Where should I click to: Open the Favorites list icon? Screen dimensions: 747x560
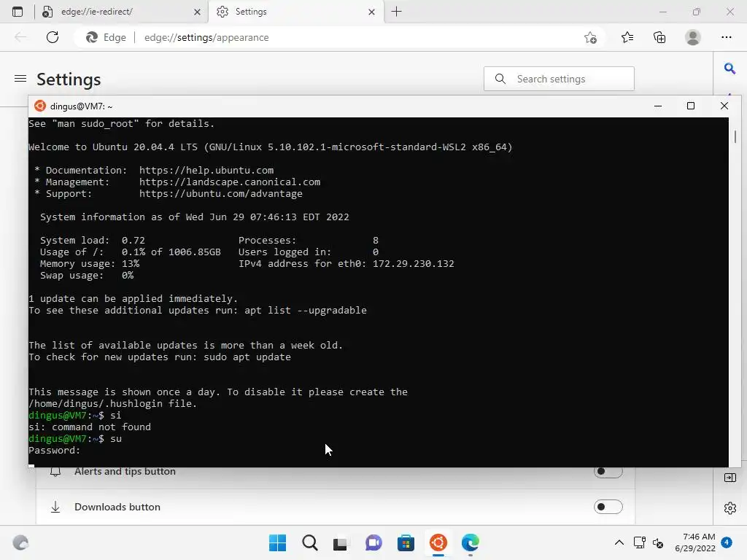click(627, 37)
